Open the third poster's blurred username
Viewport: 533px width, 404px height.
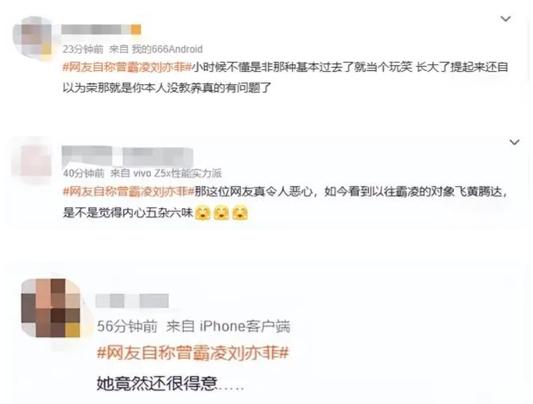pos(132,301)
